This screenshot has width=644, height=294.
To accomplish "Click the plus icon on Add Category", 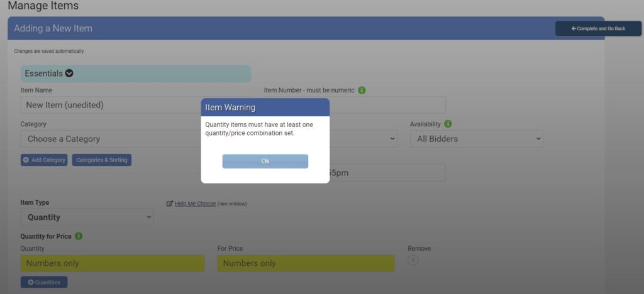I will [x=26, y=160].
